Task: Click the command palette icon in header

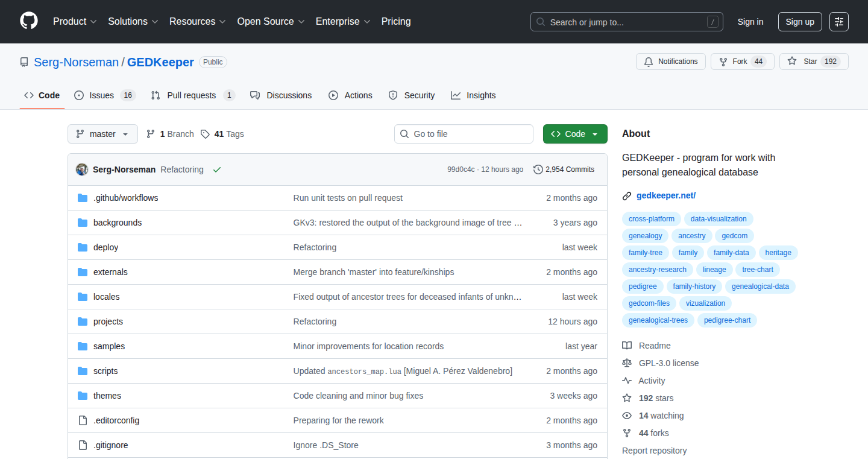Action: (839, 22)
